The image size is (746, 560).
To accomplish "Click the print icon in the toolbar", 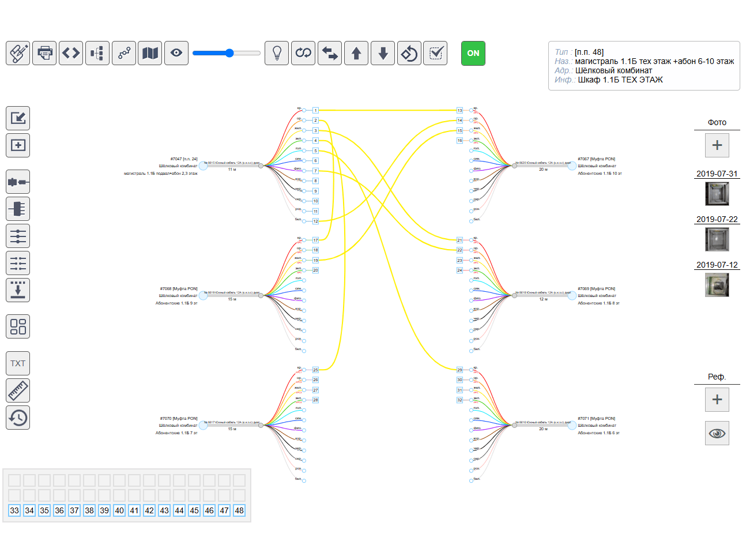I will (x=44, y=53).
